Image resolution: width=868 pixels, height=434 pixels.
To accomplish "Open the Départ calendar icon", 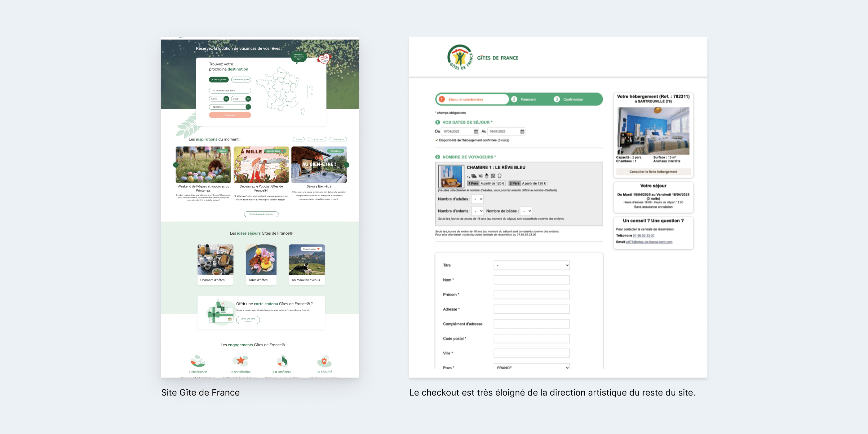I will click(248, 99).
